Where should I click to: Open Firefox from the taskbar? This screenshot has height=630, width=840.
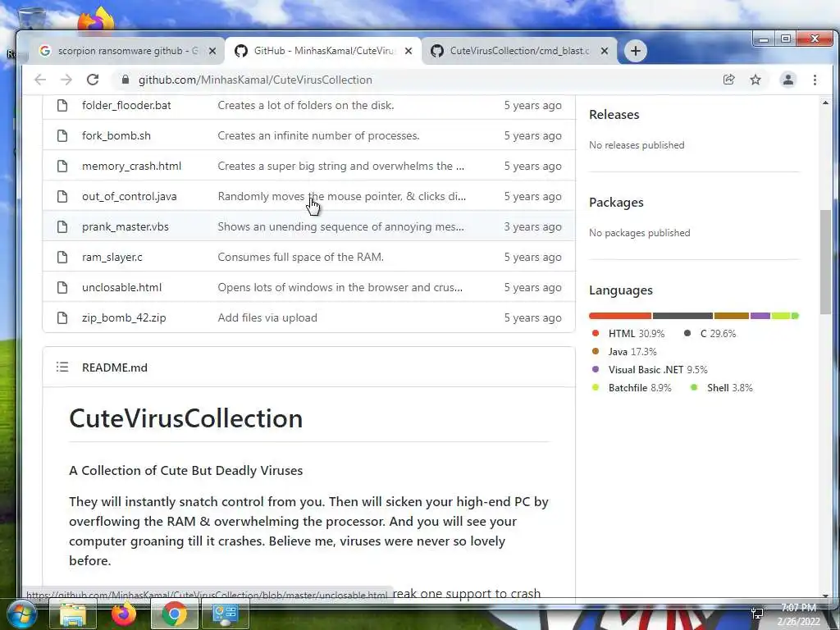[124, 614]
